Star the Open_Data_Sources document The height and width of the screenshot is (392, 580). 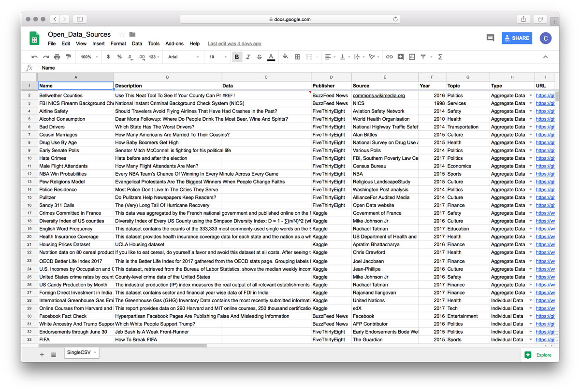pyautogui.click(x=122, y=34)
